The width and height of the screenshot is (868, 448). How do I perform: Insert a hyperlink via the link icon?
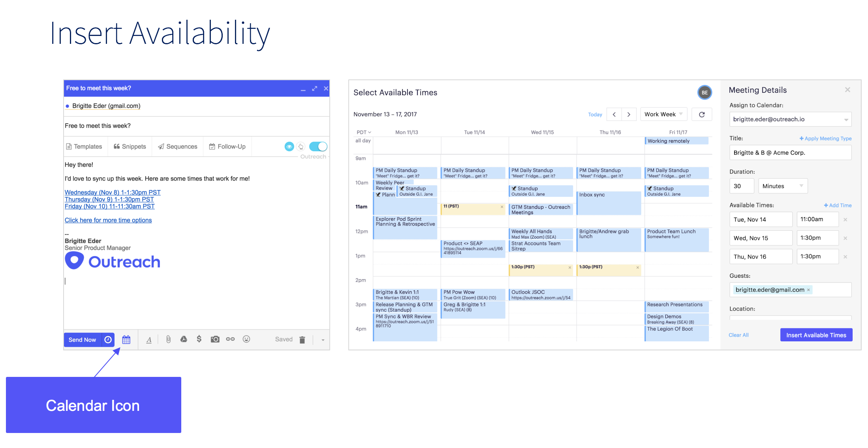click(x=230, y=339)
